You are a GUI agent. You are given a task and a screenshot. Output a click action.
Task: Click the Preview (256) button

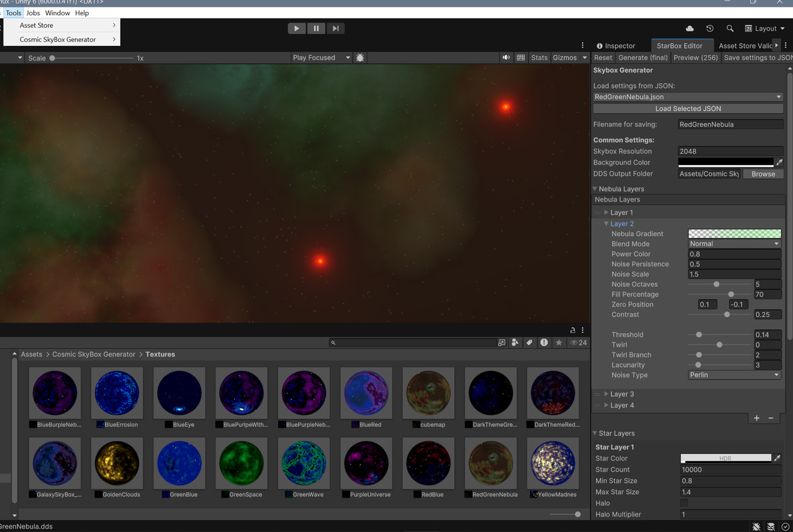tap(695, 58)
